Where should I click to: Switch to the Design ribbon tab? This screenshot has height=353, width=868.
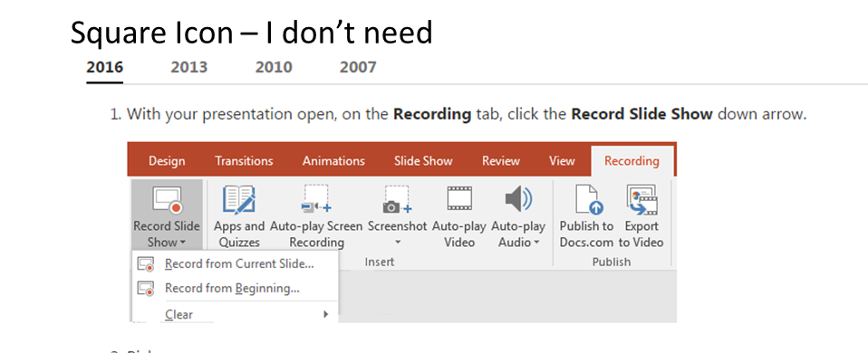click(167, 161)
